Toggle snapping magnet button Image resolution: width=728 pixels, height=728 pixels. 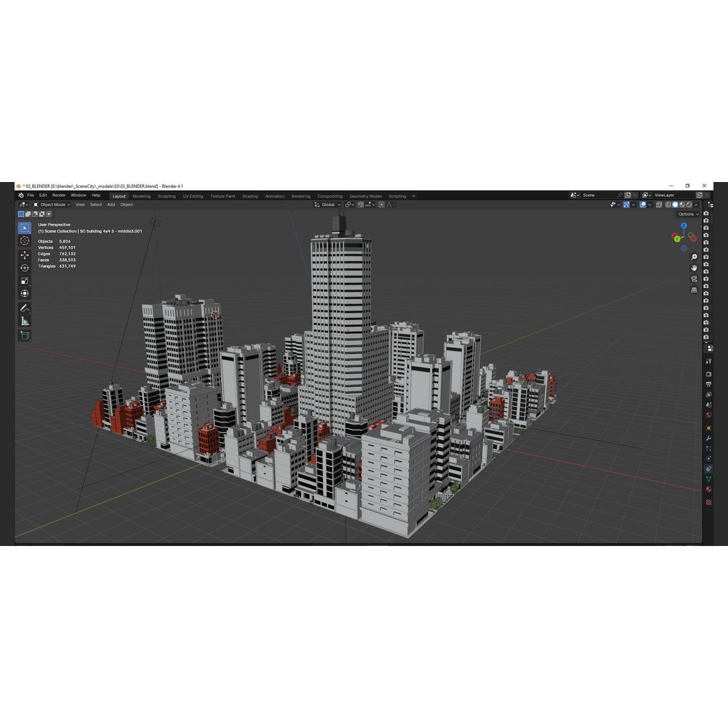[x=360, y=205]
